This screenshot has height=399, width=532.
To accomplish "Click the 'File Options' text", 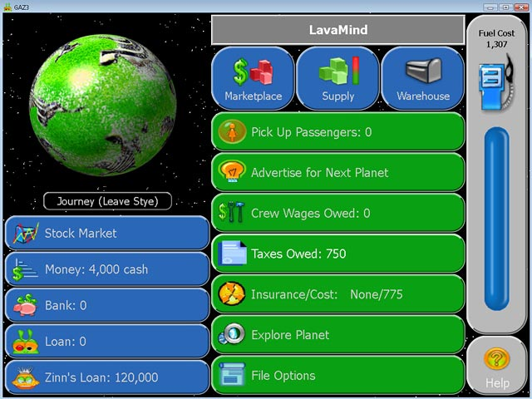I will click(x=283, y=376).
